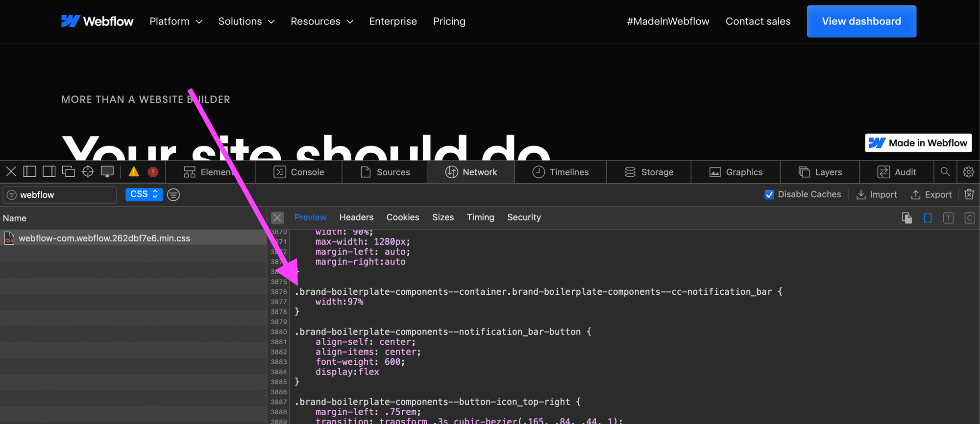Open the CSS resource type dropdown
Screen dimensions: 980x424
pos(144,194)
